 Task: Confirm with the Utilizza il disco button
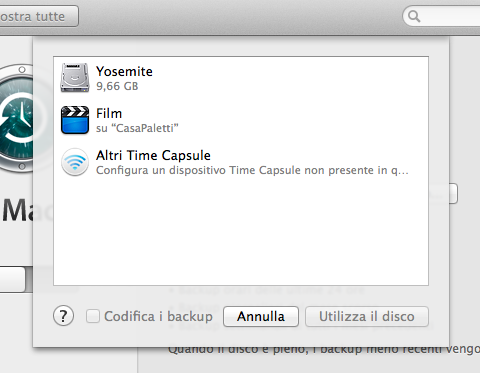coord(367,316)
